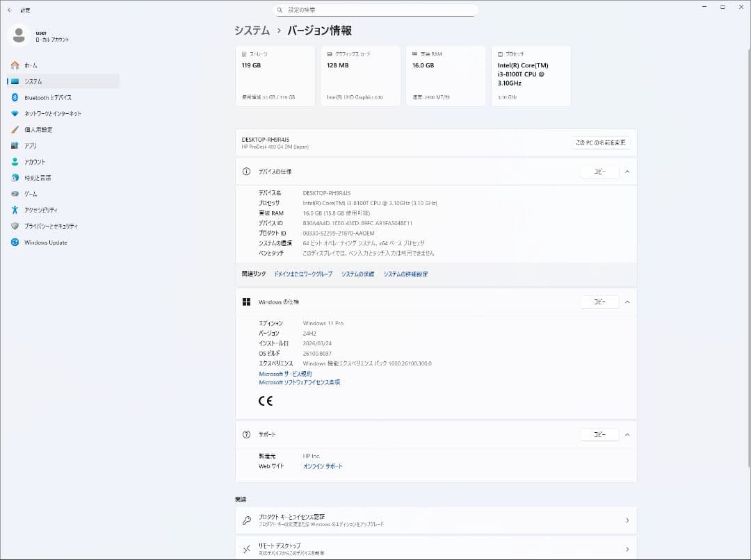
Task: Select the バージョン value 24H2
Action: 309,333
